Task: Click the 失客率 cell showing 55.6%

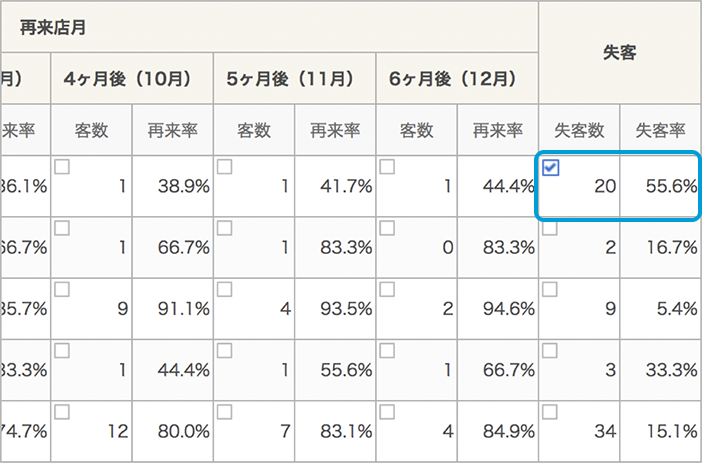Action: click(x=659, y=186)
